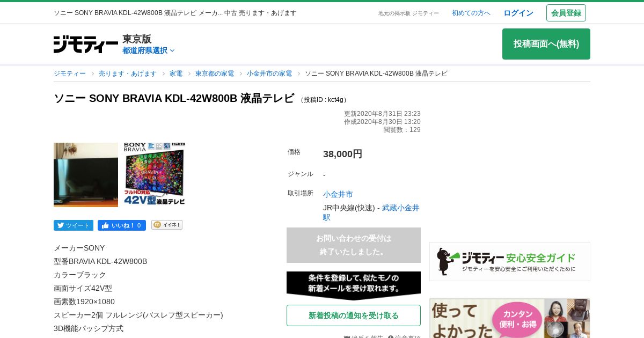Viewport: 644px width, 338px height.
Task: Go to ジモティー breadcrumb home
Action: (x=70, y=74)
